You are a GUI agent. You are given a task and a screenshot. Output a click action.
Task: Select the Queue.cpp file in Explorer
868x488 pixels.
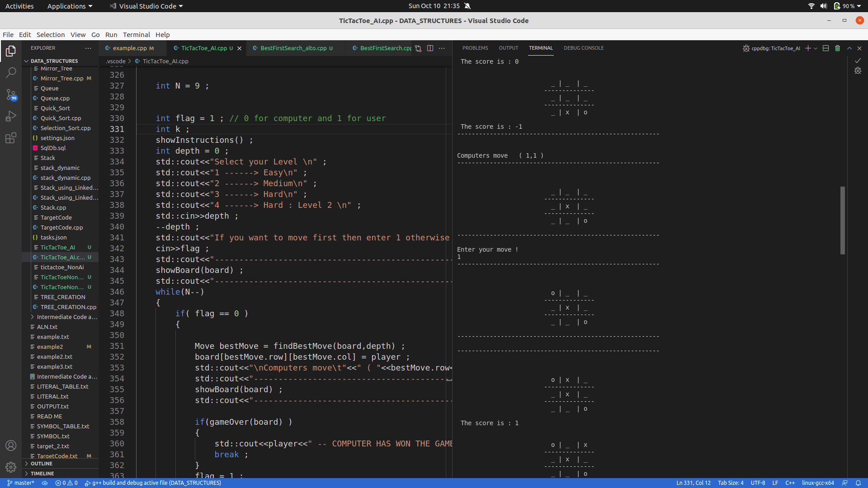pyautogui.click(x=55, y=98)
